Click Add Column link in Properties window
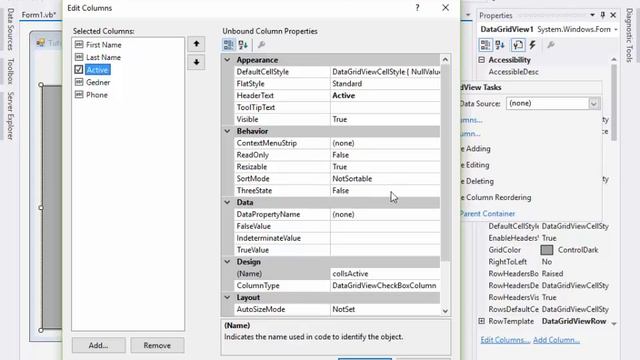The image size is (640, 360). (556, 340)
